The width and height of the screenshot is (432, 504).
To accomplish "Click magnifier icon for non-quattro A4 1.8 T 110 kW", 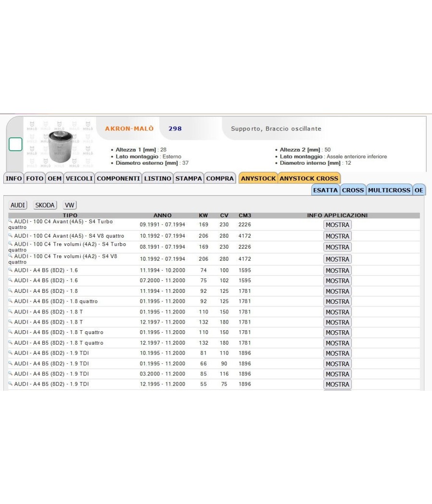I will pyautogui.click(x=11, y=312).
